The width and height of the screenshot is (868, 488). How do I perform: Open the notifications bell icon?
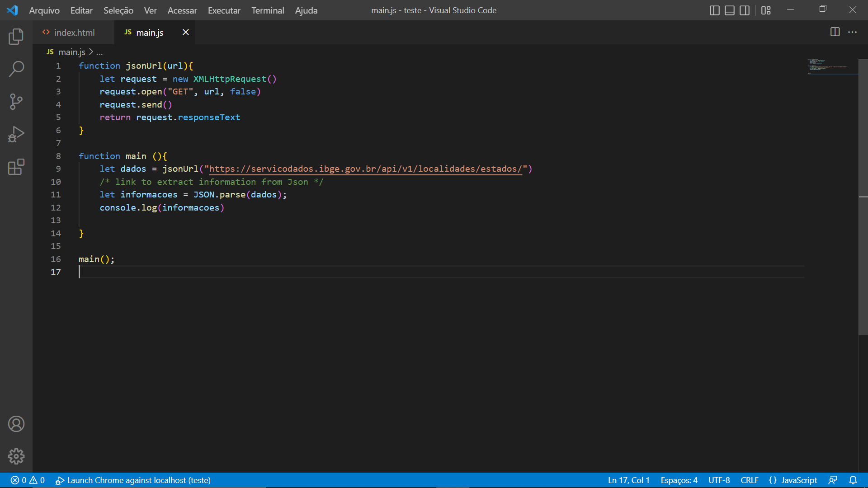(x=853, y=480)
